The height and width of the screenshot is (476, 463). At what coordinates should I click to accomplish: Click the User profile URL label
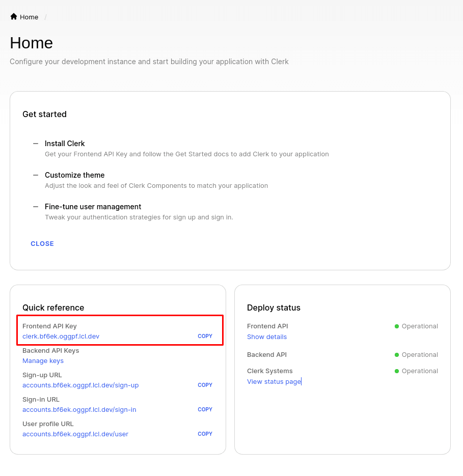[x=48, y=424]
